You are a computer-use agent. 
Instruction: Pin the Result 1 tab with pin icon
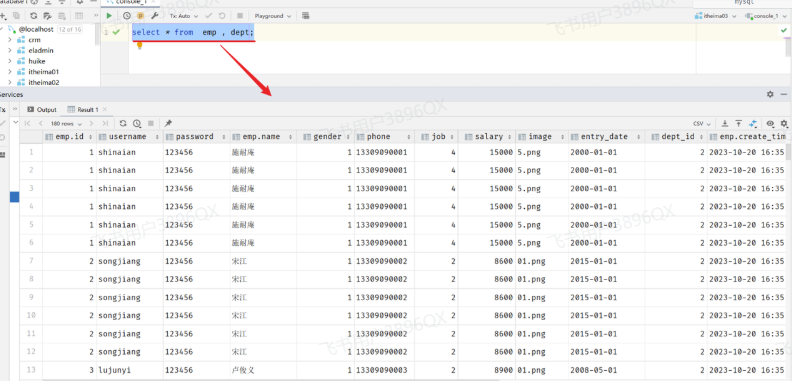point(168,123)
